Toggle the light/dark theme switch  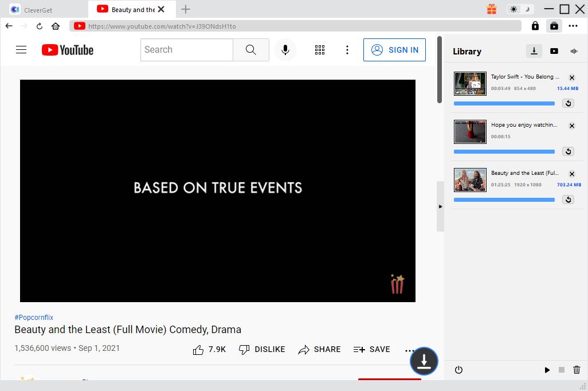click(x=520, y=9)
